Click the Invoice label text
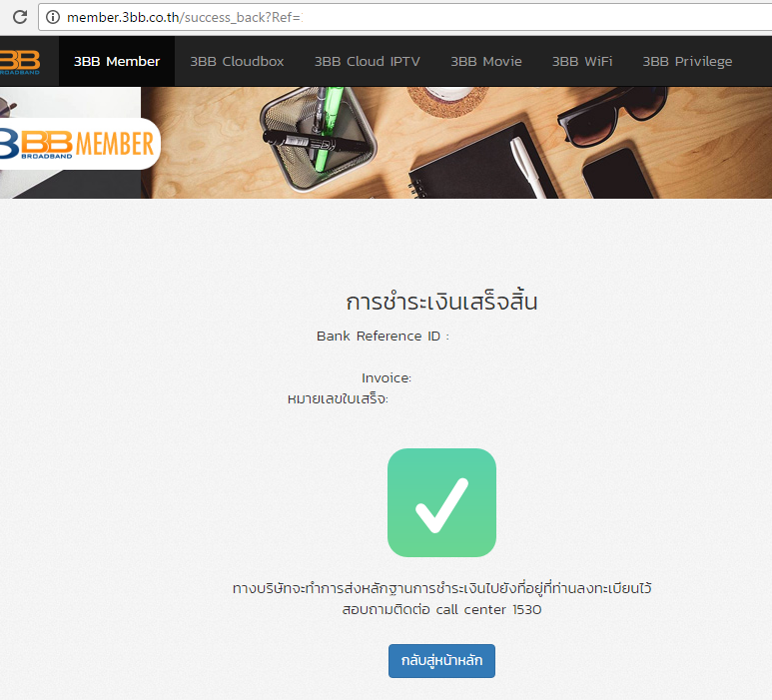 click(386, 378)
